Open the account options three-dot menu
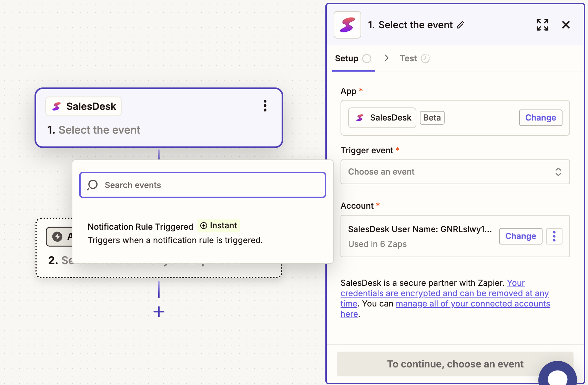Screen dimensions: 588x385 554,236
